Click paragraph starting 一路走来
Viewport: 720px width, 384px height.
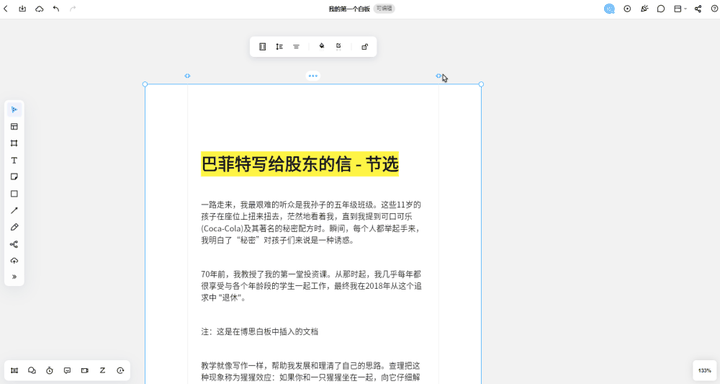[x=311, y=222]
